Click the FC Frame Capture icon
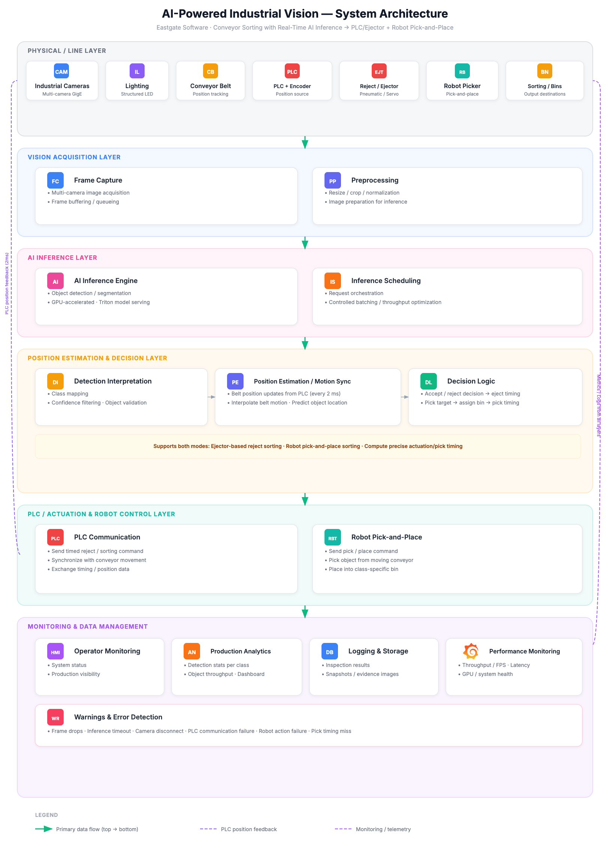The width and height of the screenshot is (616, 851). click(55, 180)
